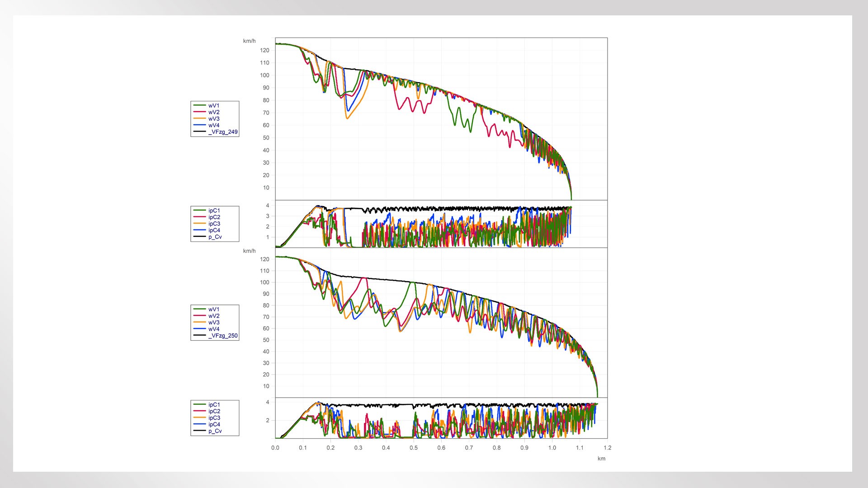
Task: Click the 1 tick on the upper pressure axis
Action: click(x=268, y=237)
